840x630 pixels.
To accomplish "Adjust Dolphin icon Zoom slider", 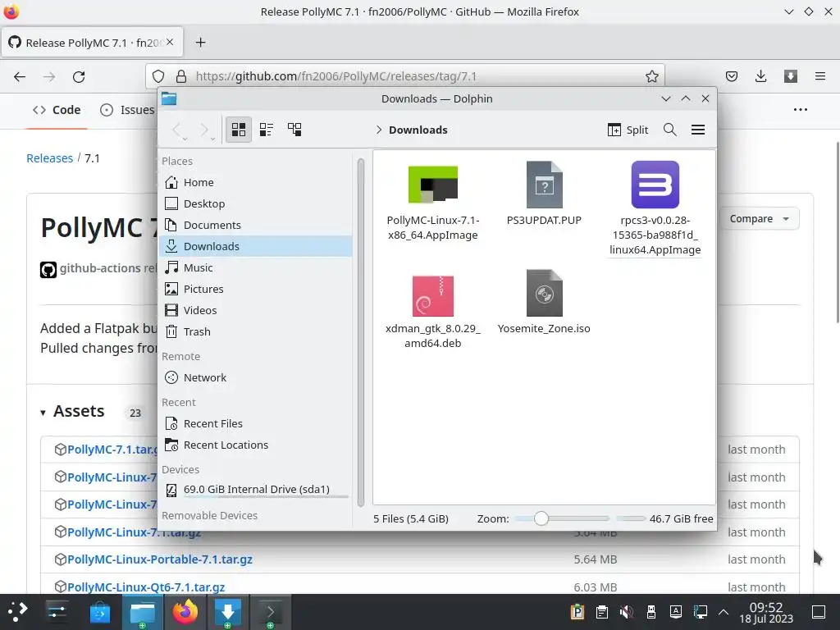I will coord(561,518).
